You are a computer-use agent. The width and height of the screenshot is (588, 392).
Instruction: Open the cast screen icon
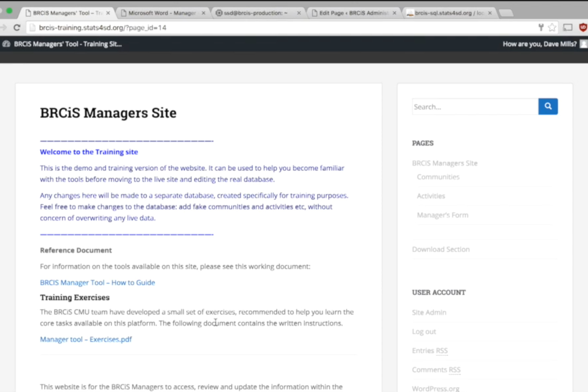click(x=568, y=27)
